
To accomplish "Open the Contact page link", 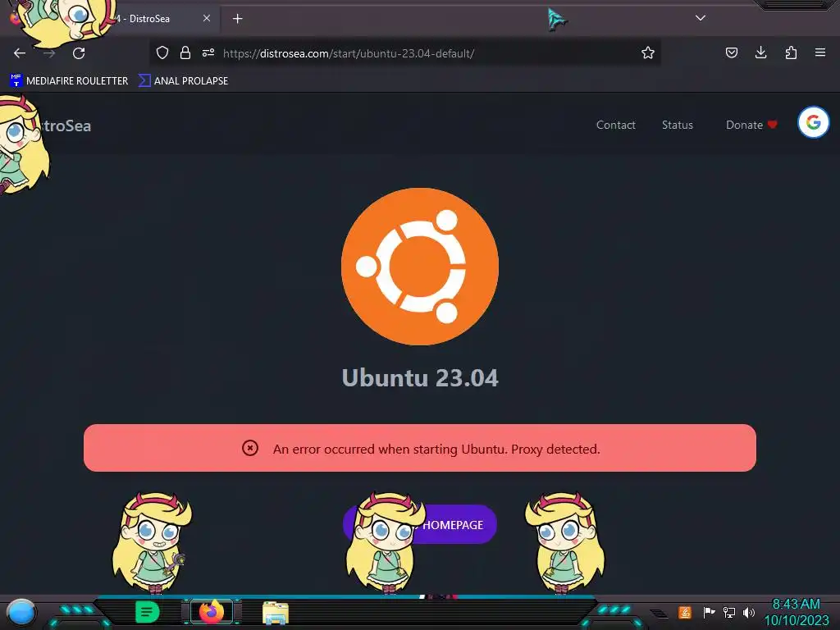I will point(615,125).
